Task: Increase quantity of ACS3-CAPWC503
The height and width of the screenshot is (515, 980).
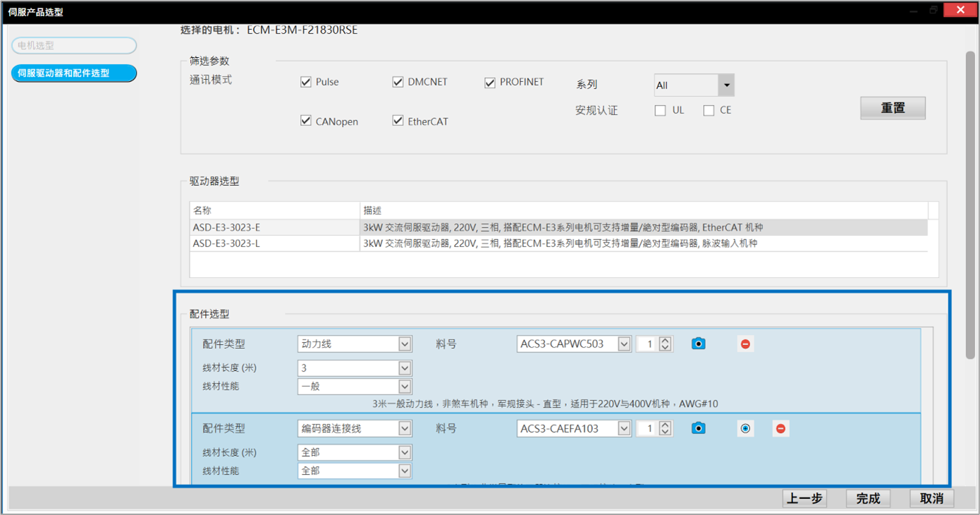Action: click(665, 340)
